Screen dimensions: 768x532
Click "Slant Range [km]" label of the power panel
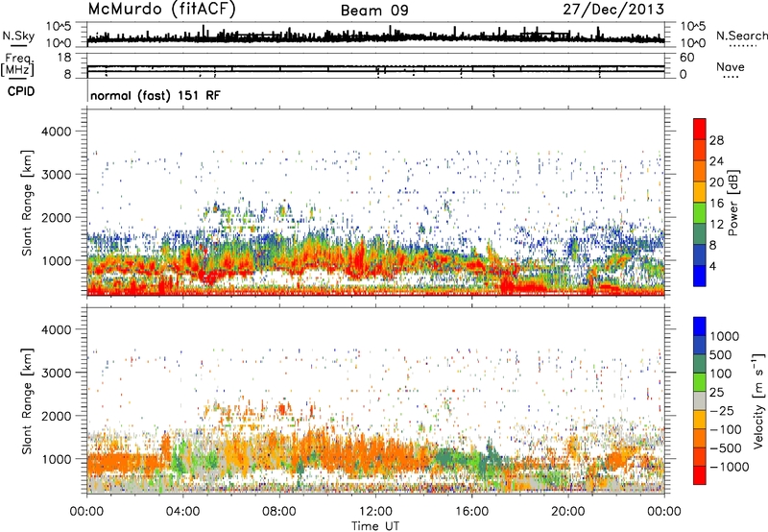click(27, 203)
